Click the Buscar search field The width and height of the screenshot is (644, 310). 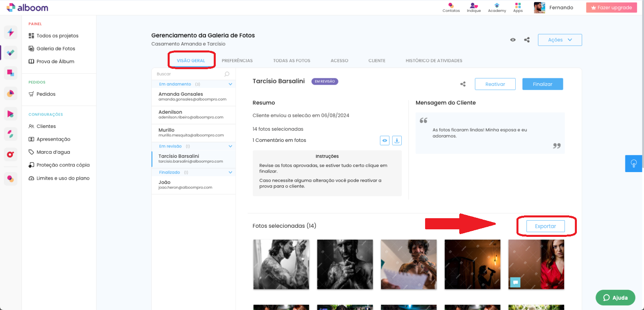coord(193,74)
